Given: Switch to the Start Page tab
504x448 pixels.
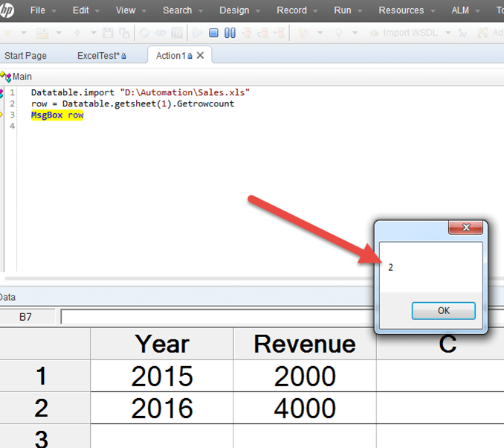Looking at the screenshot, I should click(x=25, y=56).
